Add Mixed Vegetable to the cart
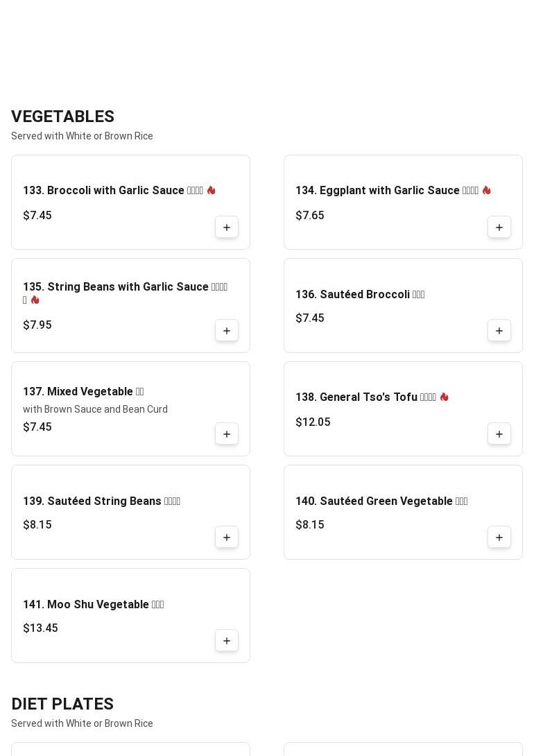 (x=227, y=434)
